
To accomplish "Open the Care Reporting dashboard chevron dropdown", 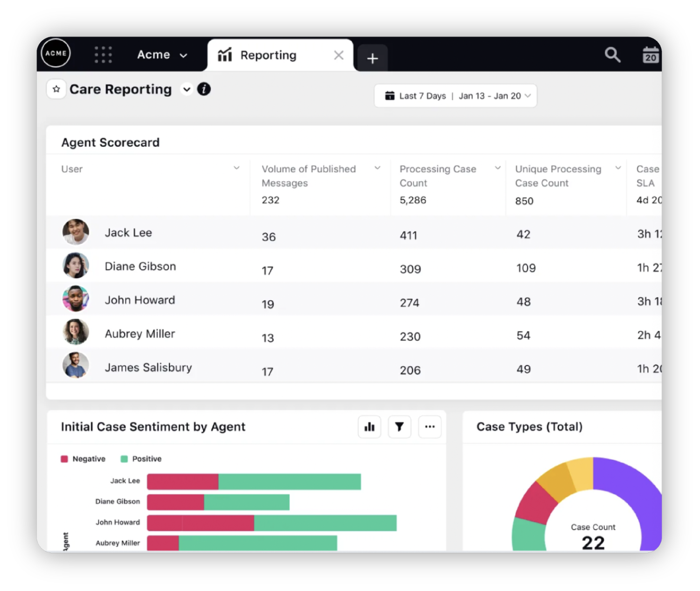I will click(187, 90).
